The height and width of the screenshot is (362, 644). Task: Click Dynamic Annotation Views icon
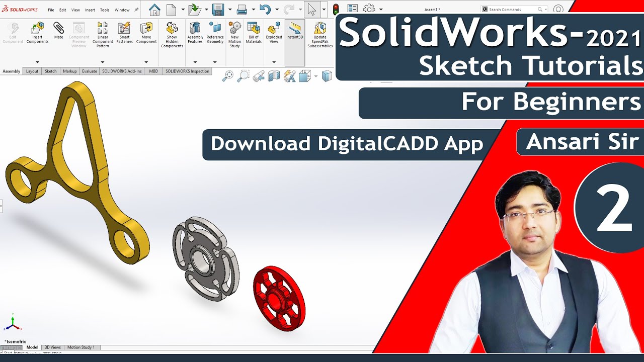[x=289, y=76]
